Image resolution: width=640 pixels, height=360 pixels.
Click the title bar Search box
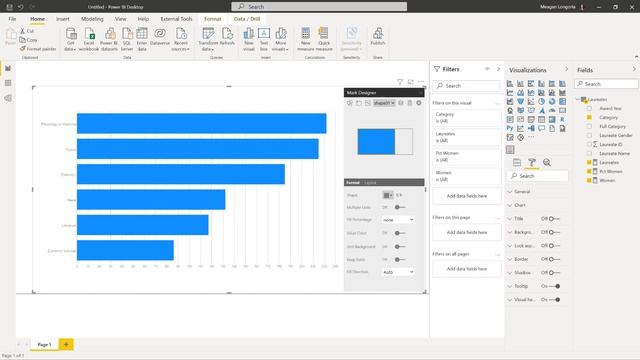click(319, 7)
